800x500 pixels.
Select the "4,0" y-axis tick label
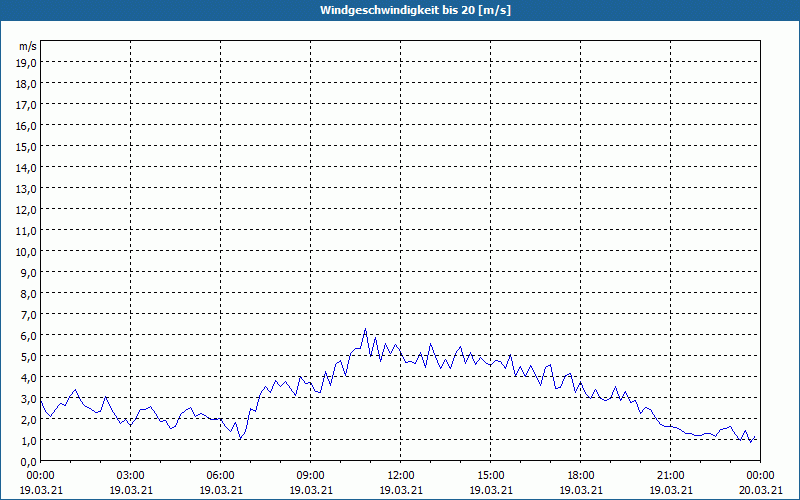point(30,378)
